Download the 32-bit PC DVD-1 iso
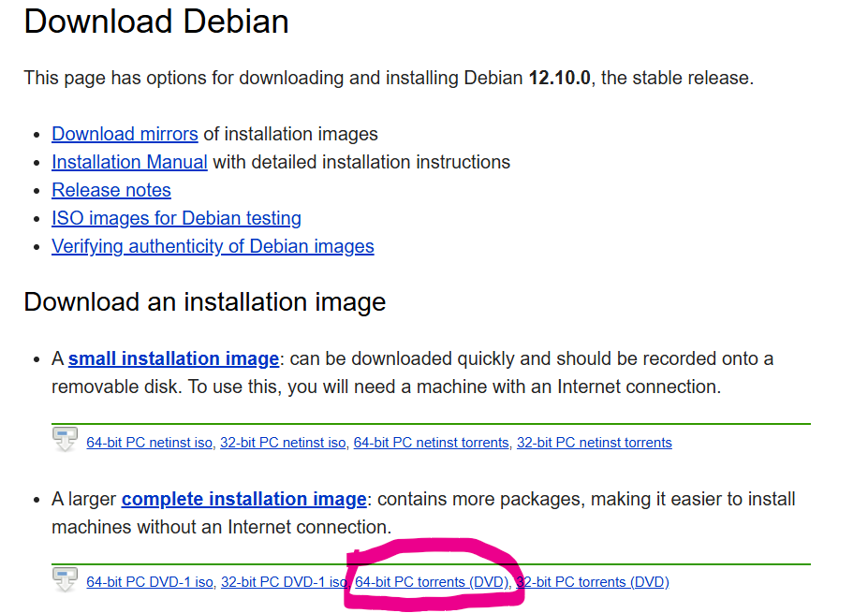Image resolution: width=868 pixels, height=613 pixels. coord(284,582)
